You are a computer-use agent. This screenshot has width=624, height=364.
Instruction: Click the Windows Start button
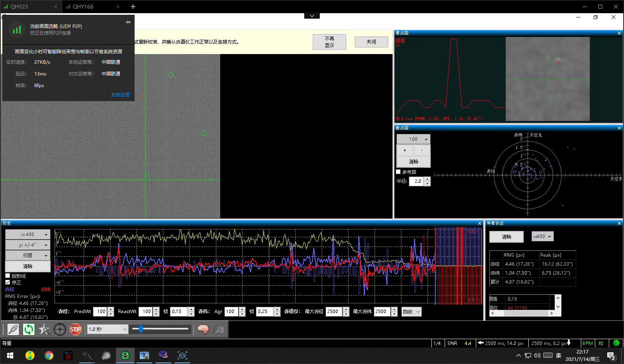pos(10,355)
